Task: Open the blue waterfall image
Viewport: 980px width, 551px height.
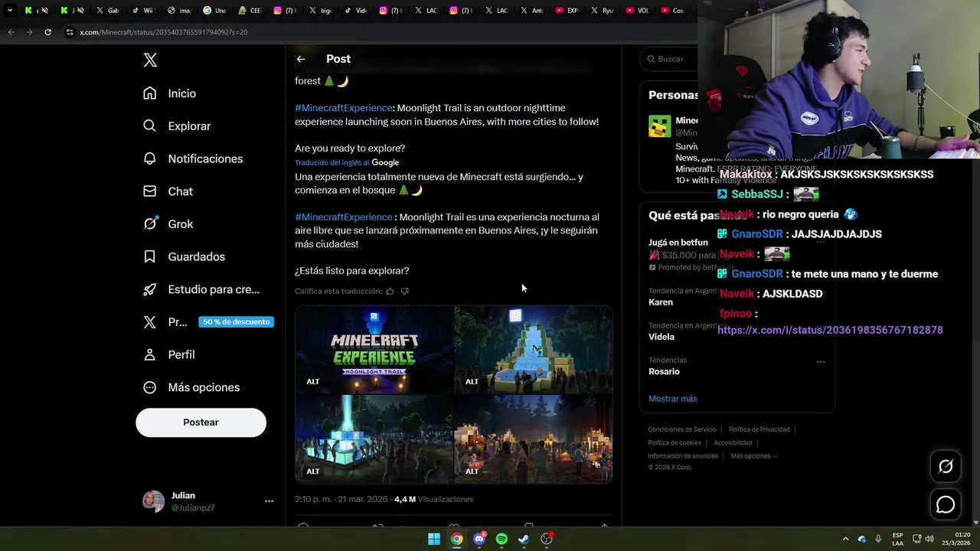Action: click(x=534, y=350)
